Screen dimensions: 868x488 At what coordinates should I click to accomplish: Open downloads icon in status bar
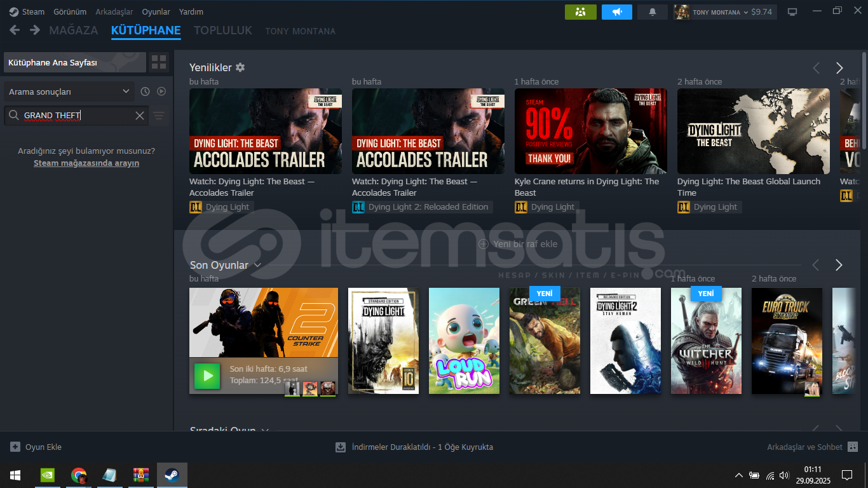click(x=341, y=447)
